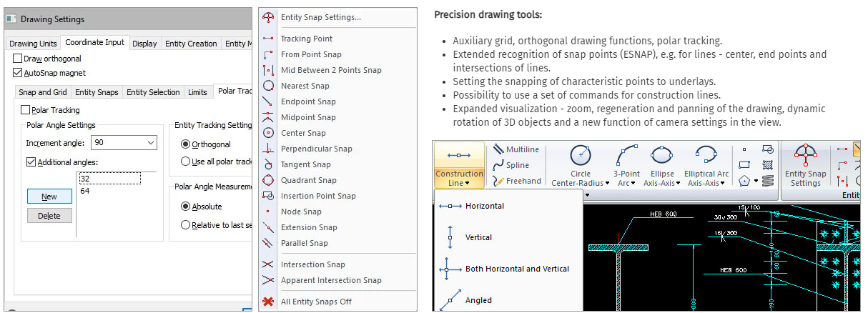Image resolution: width=868 pixels, height=313 pixels.
Task: Click the Entity Snap Settings ribbon icon
Action: [806, 156]
